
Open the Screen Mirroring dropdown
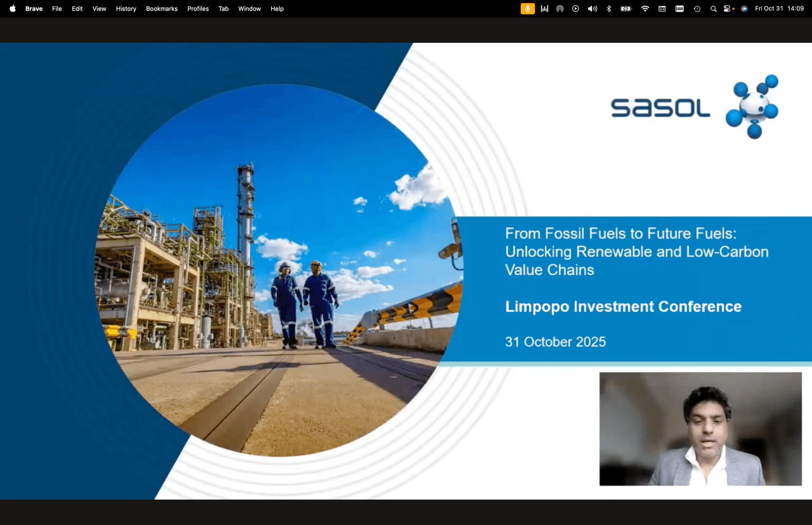click(560, 8)
